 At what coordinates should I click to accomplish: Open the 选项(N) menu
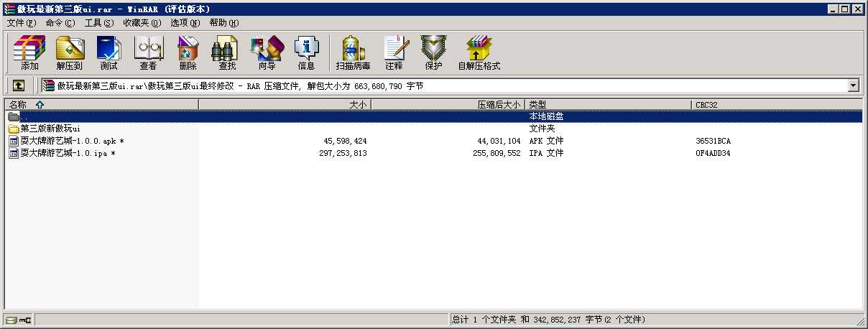(185, 23)
